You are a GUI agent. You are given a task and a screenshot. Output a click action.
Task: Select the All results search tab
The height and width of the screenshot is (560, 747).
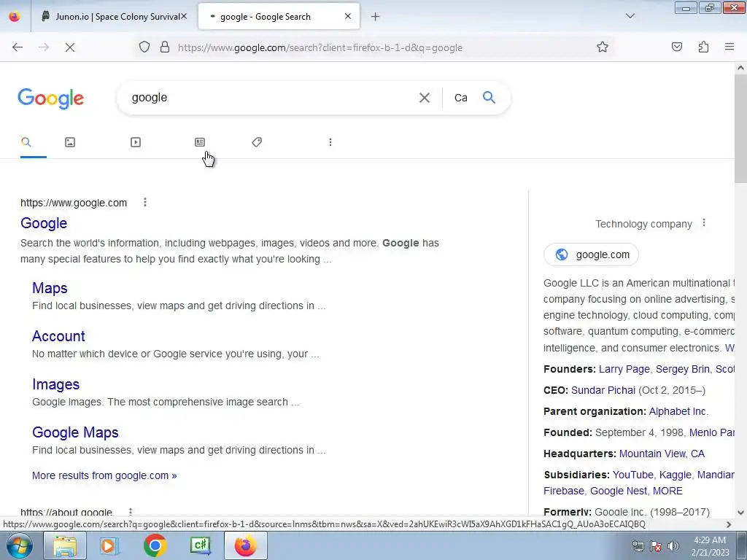tap(26, 142)
